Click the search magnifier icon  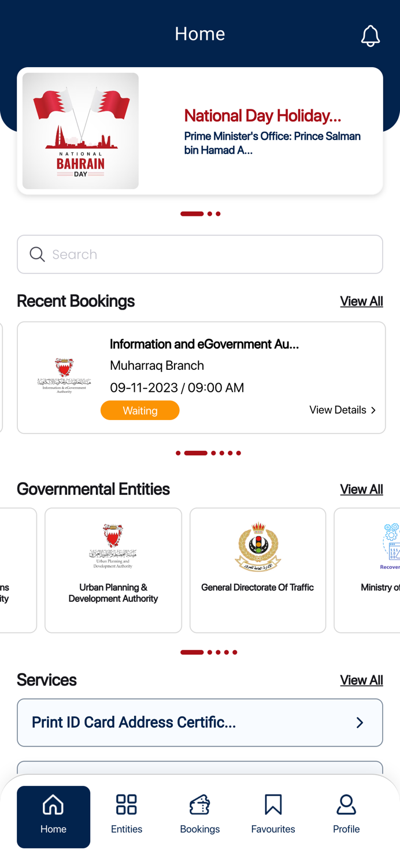(x=37, y=254)
